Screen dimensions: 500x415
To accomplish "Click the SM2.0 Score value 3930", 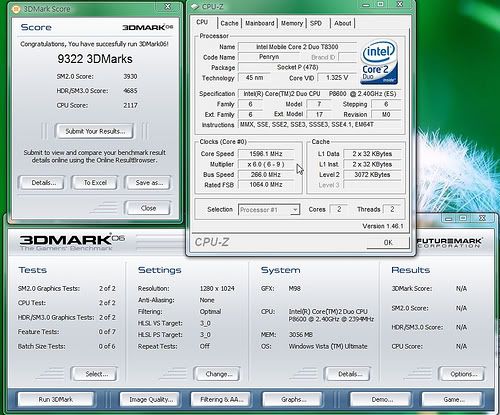I will 130,77.
